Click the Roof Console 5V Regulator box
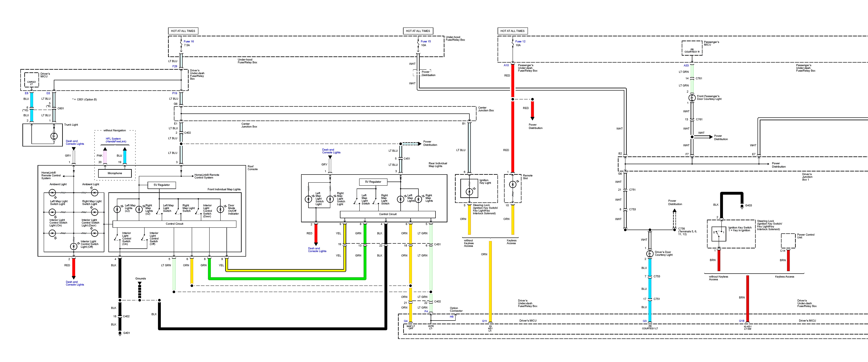Screen dimensions: 868x362 162,185
